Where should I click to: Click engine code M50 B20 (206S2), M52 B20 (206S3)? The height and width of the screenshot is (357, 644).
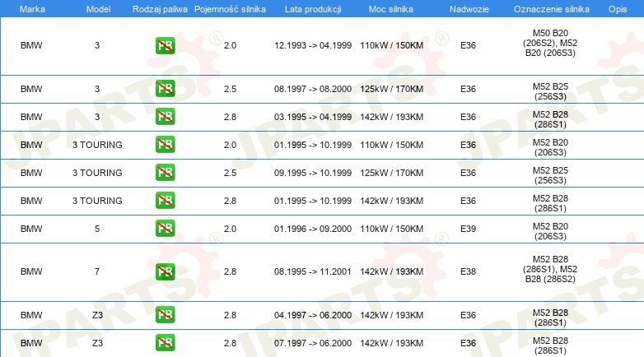coord(550,43)
